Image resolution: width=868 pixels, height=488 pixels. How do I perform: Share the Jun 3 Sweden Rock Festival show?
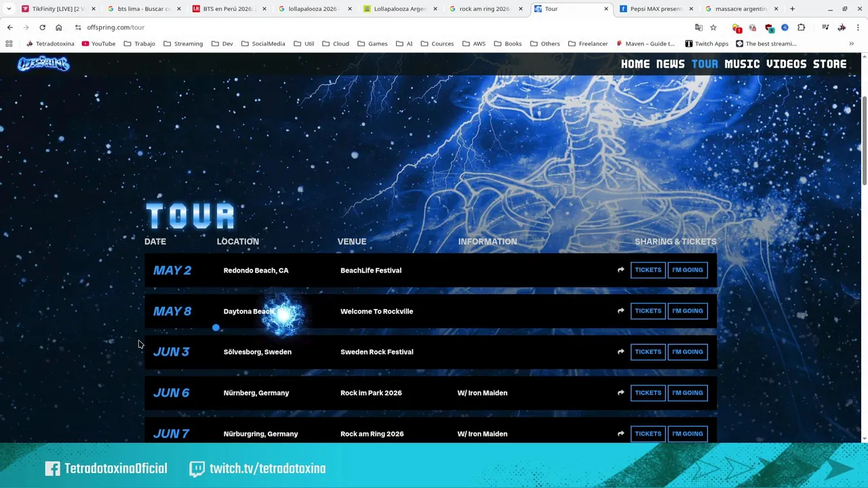pos(620,351)
